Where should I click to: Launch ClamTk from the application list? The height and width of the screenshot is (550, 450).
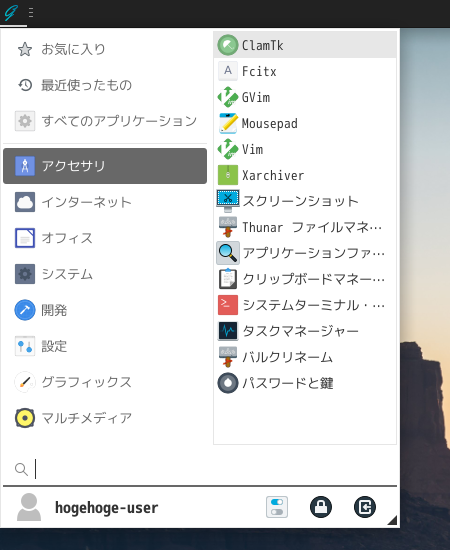pos(305,45)
